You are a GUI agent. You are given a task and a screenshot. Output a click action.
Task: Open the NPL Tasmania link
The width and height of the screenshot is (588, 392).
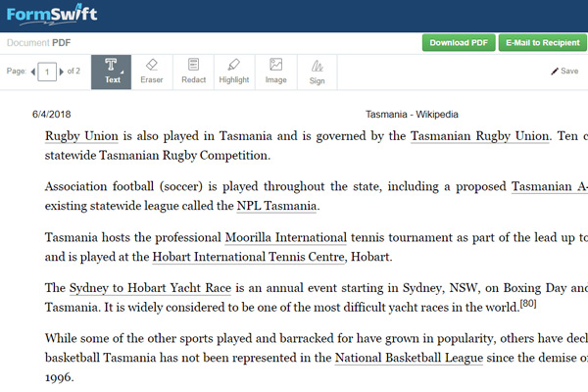click(x=276, y=206)
